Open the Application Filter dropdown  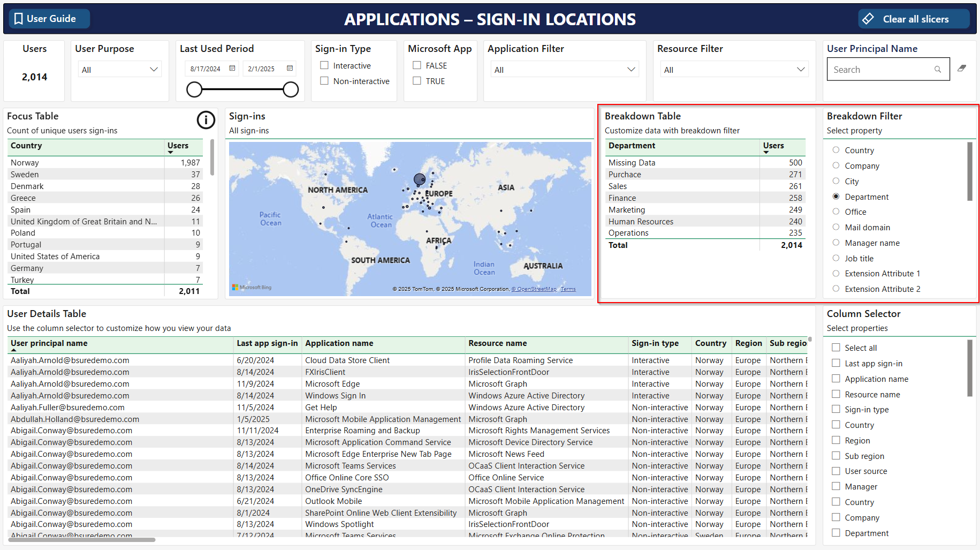pyautogui.click(x=631, y=70)
